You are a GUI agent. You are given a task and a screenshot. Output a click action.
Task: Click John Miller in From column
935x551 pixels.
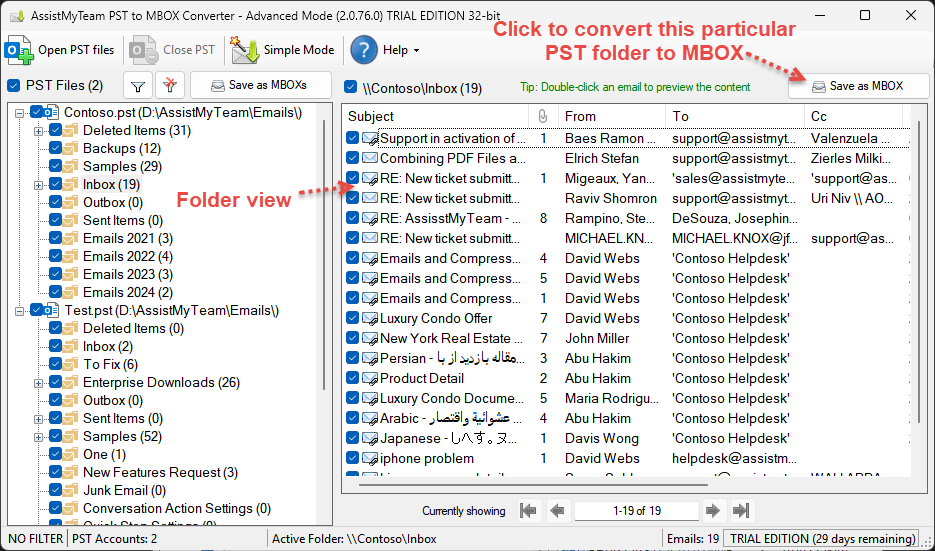[597, 338]
